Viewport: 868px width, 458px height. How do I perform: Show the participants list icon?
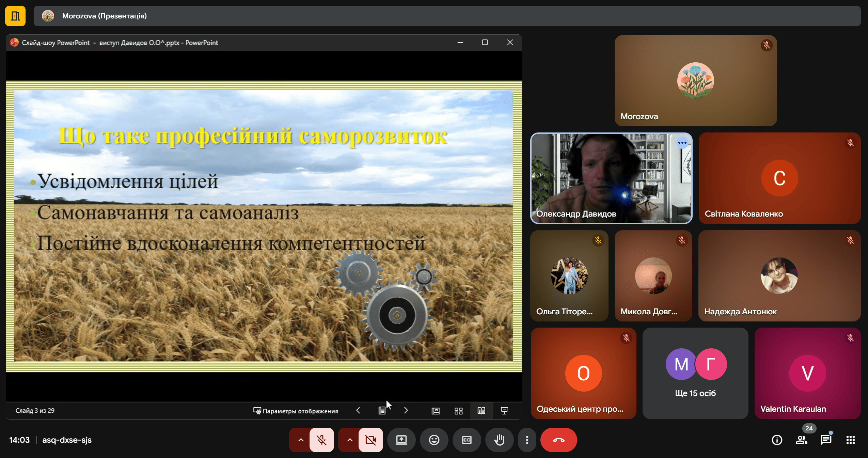click(801, 440)
